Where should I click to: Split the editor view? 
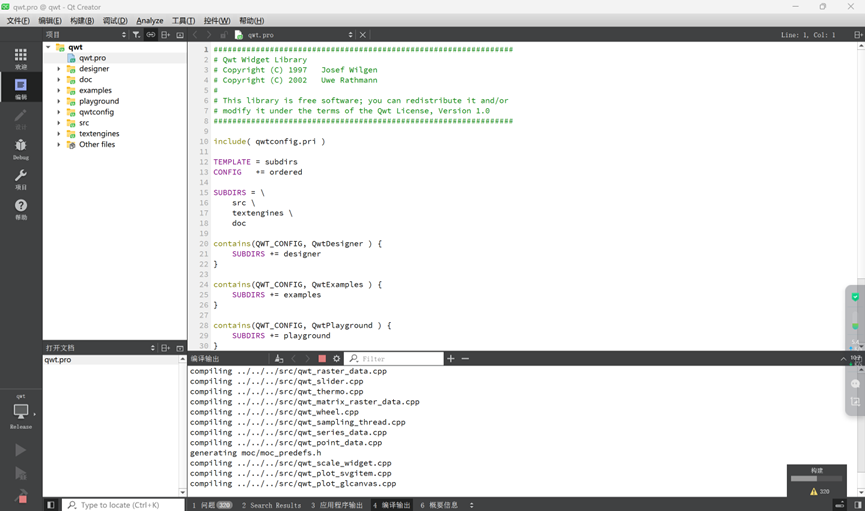(x=858, y=35)
